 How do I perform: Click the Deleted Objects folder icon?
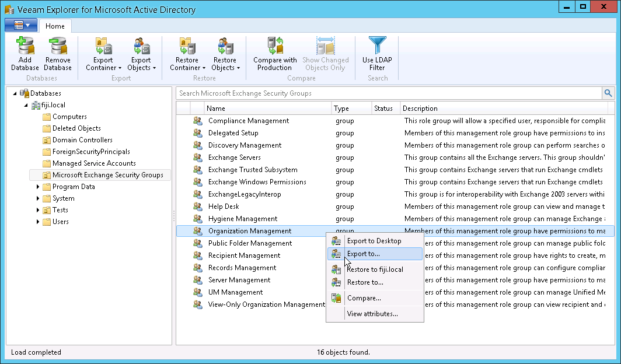[47, 128]
